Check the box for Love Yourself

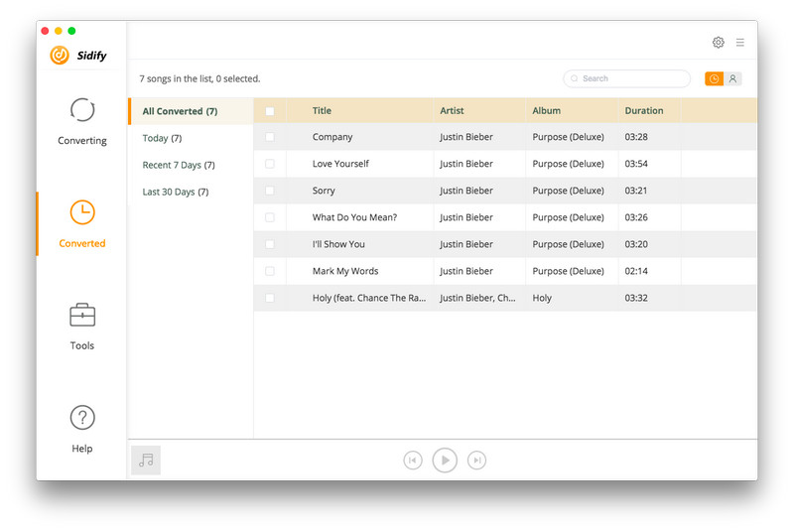[x=270, y=164]
